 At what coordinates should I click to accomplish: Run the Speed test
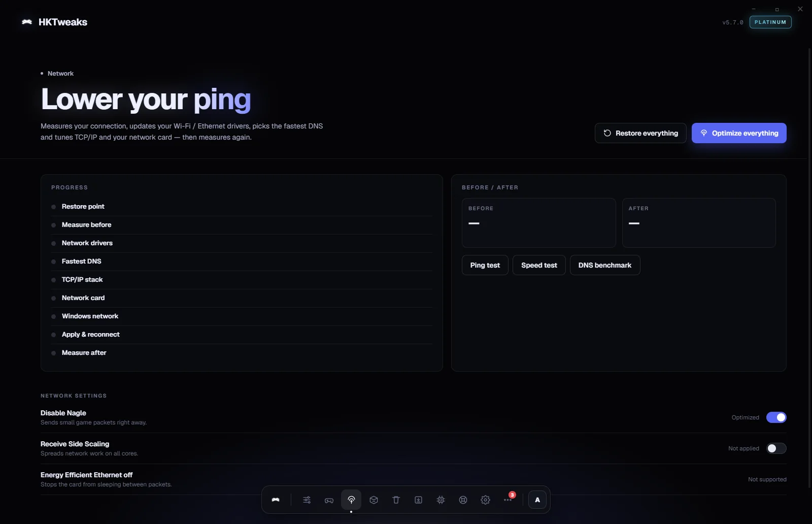pos(539,265)
